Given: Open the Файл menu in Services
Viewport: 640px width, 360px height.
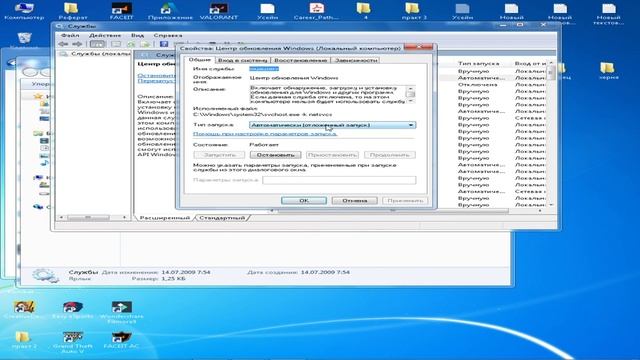Looking at the screenshot, I should (70, 36).
